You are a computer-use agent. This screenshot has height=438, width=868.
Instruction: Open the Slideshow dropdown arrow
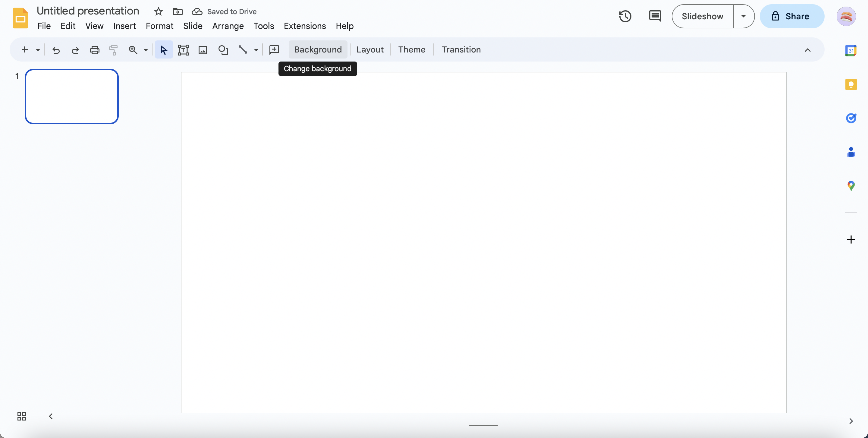click(x=744, y=16)
